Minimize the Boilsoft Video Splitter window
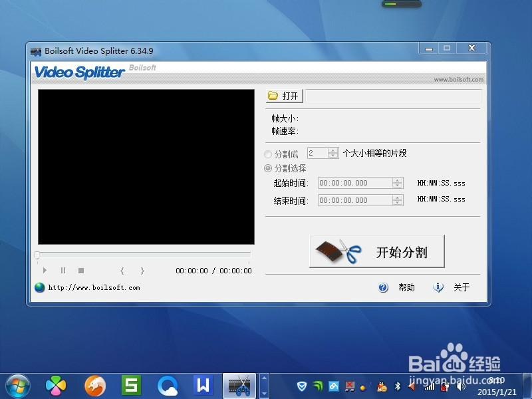 429,48
